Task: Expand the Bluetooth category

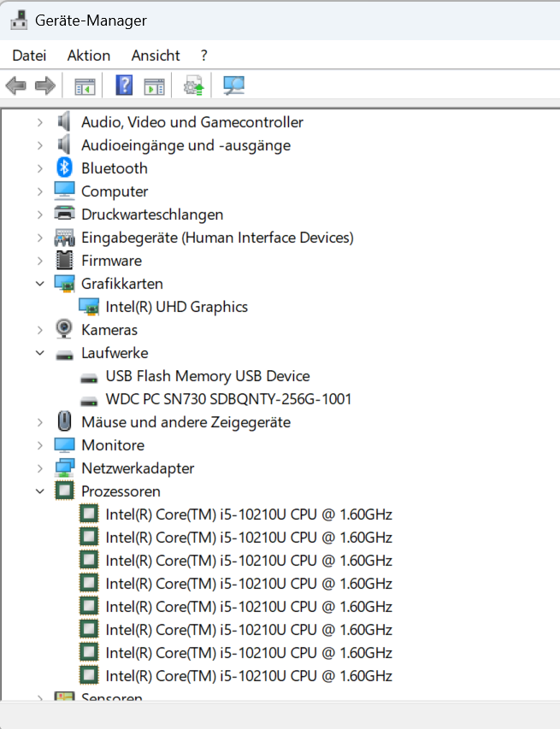Action: coord(40,168)
